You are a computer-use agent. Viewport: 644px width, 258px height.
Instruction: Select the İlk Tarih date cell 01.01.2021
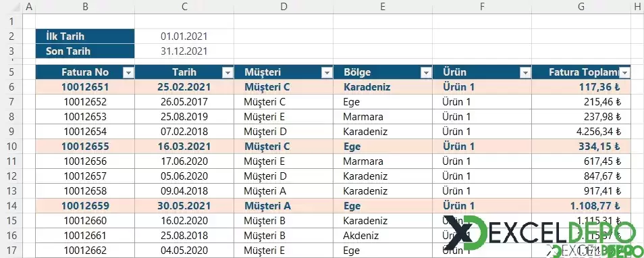tap(184, 36)
